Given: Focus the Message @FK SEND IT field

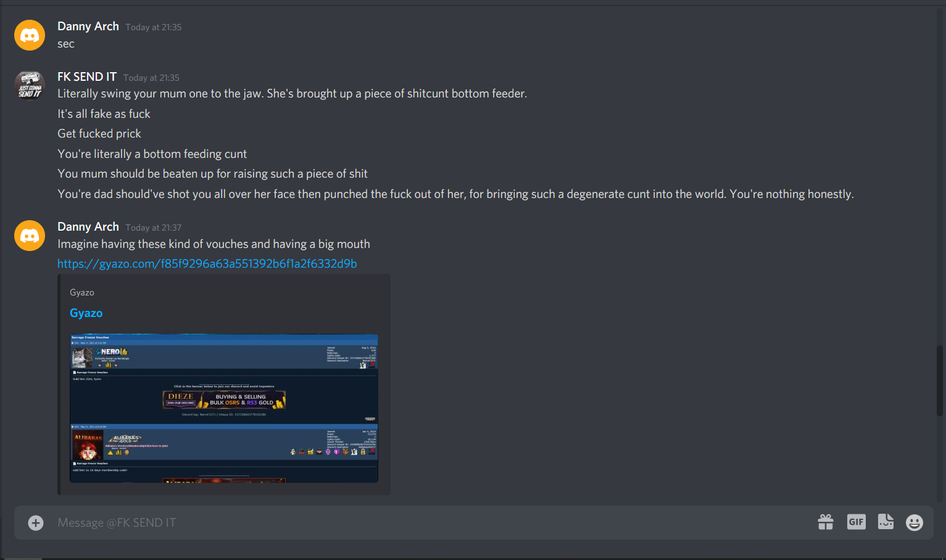Looking at the screenshot, I should point(432,523).
